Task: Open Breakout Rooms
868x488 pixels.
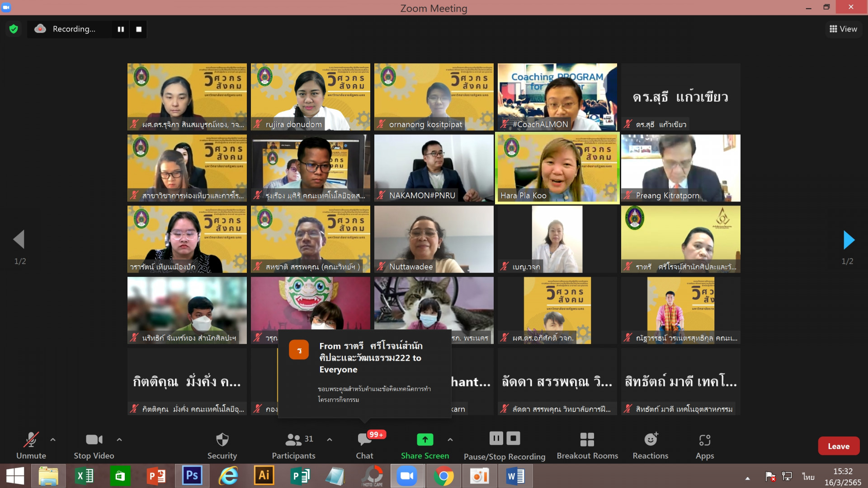Action: [x=587, y=445]
